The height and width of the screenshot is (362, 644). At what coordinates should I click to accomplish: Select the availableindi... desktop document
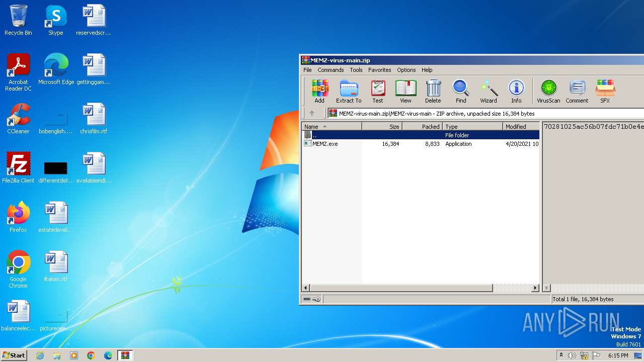point(94,168)
